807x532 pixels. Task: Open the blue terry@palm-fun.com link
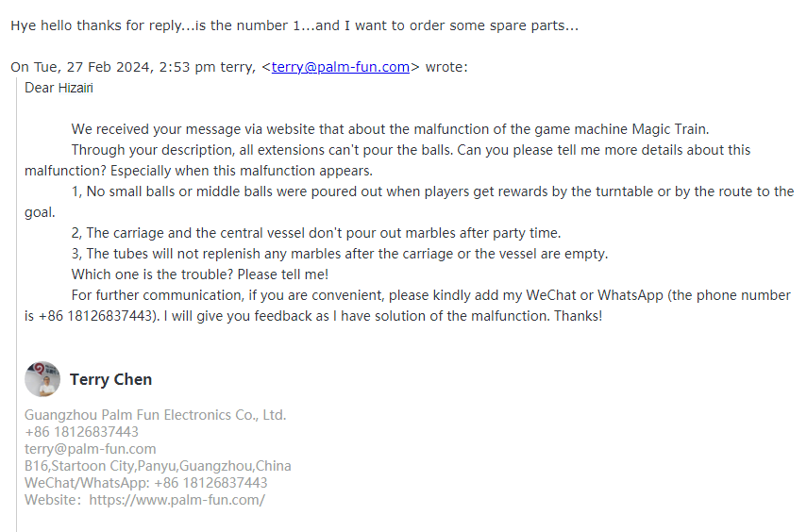click(340, 67)
